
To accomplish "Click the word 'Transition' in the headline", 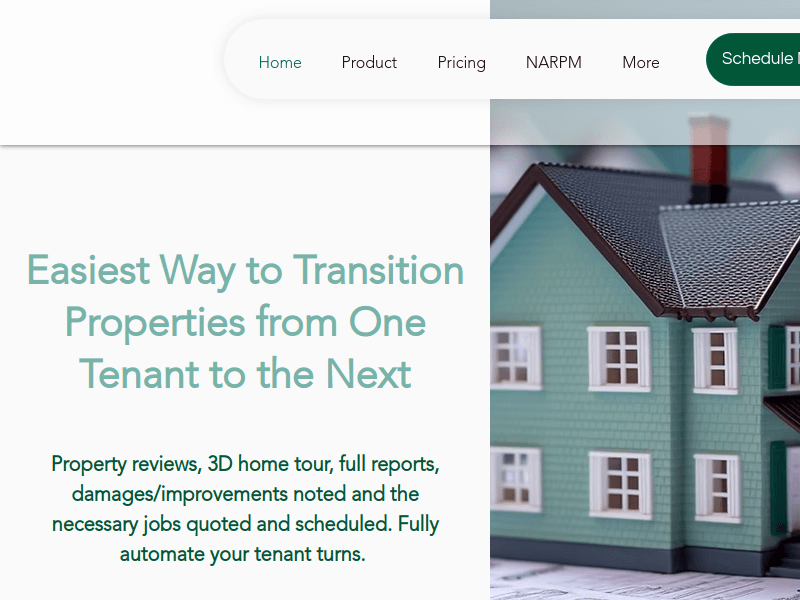I will coord(378,270).
